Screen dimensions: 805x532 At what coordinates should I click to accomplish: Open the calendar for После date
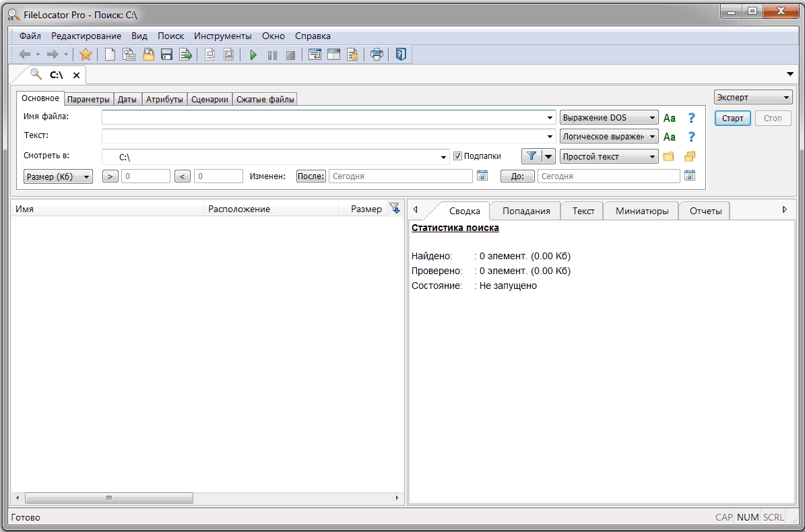pos(482,176)
